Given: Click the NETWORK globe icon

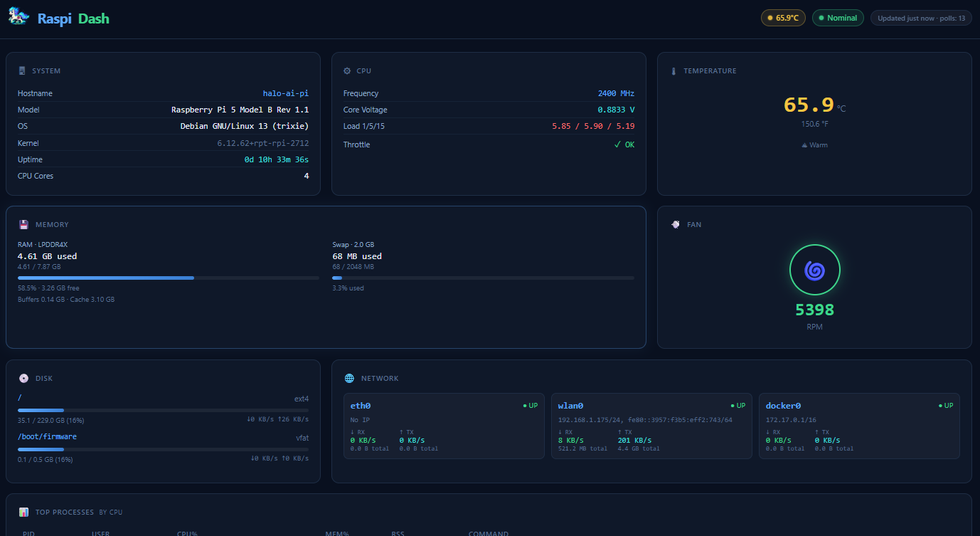Looking at the screenshot, I should coord(348,378).
